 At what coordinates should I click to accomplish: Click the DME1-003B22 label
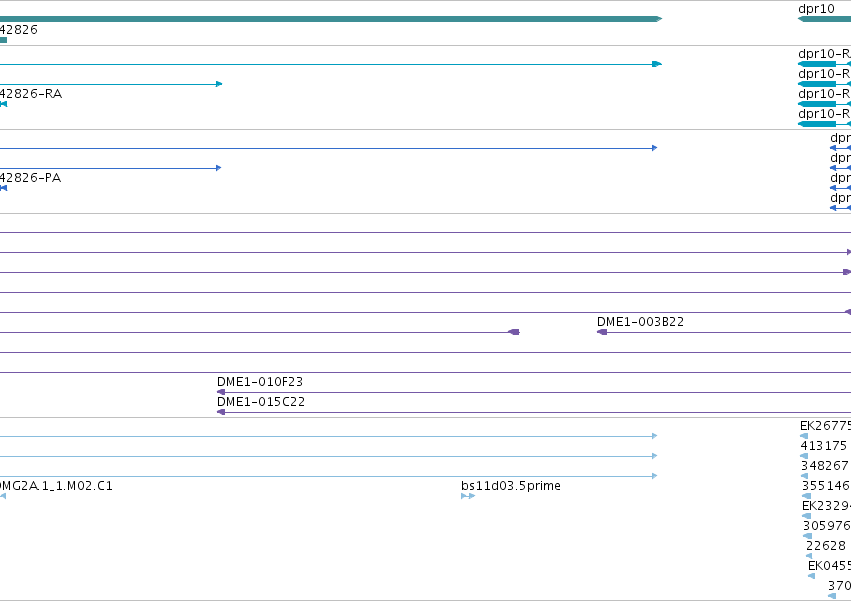coord(640,322)
